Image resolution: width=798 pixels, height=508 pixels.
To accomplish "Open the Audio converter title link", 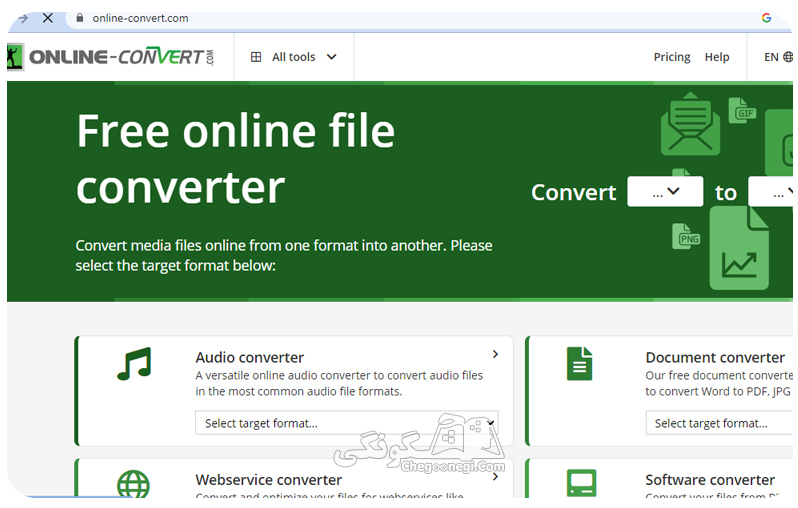I will 249,357.
